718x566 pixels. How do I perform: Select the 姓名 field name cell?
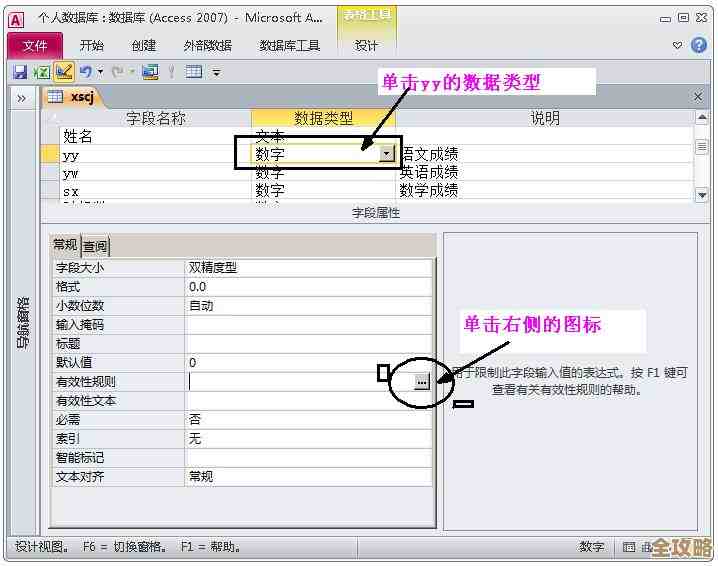[155, 136]
